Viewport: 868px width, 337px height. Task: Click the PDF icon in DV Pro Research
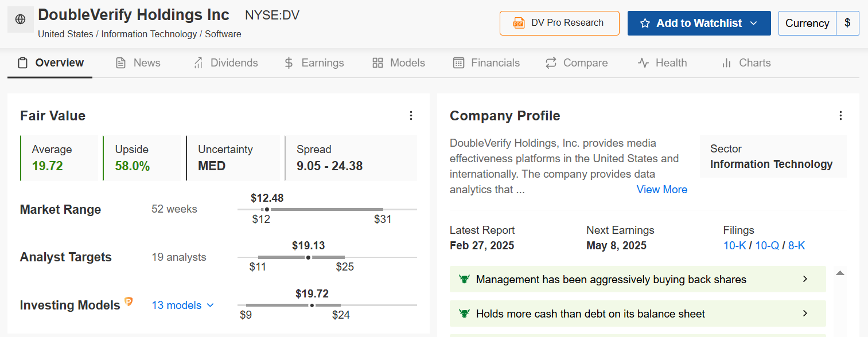point(519,23)
